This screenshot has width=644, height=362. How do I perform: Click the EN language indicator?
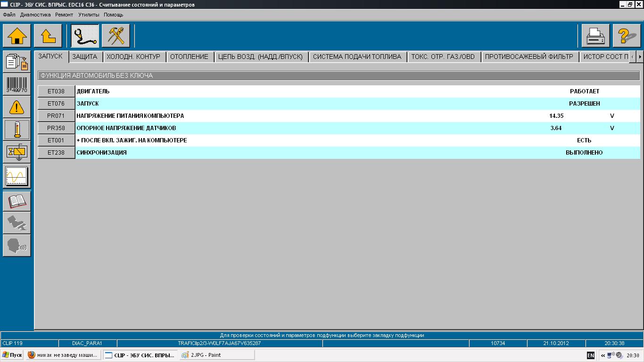click(590, 355)
